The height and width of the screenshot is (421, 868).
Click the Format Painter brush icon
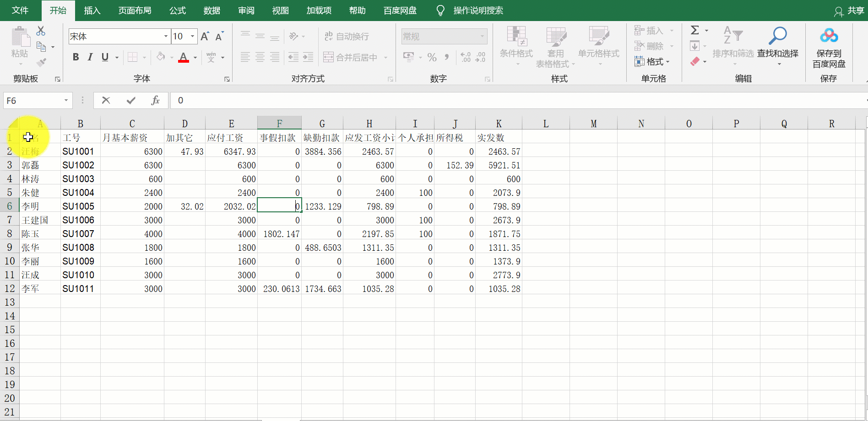tap(41, 62)
